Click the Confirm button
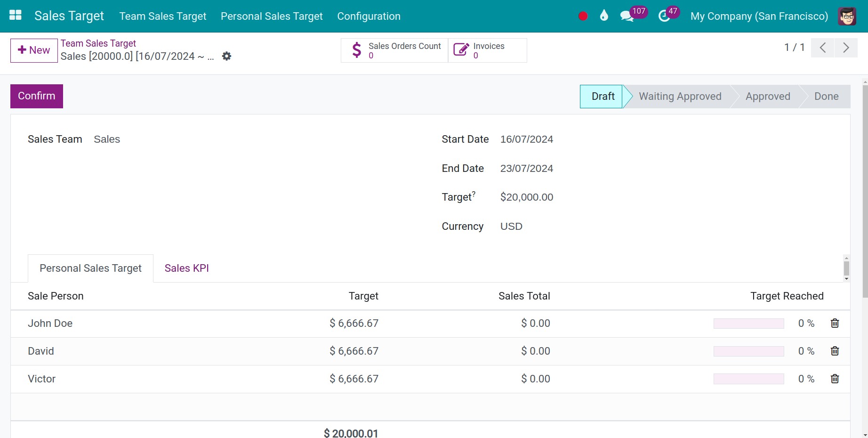 pos(37,96)
